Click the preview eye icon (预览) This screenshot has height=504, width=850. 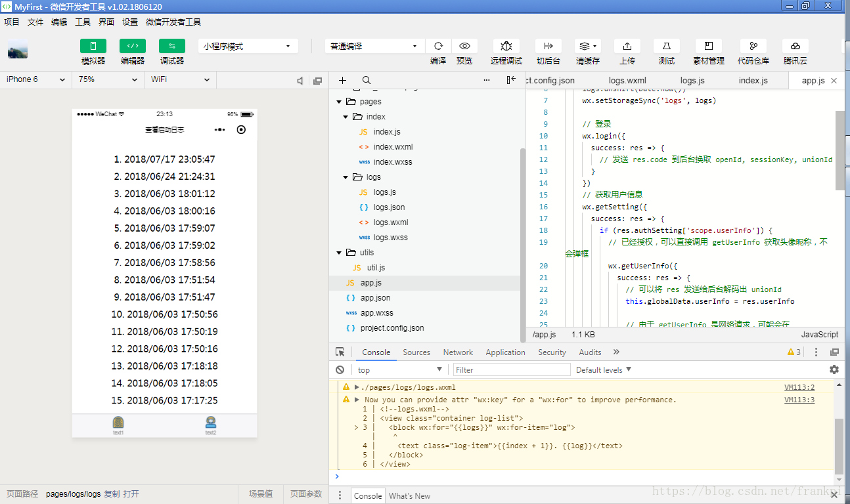click(x=464, y=46)
